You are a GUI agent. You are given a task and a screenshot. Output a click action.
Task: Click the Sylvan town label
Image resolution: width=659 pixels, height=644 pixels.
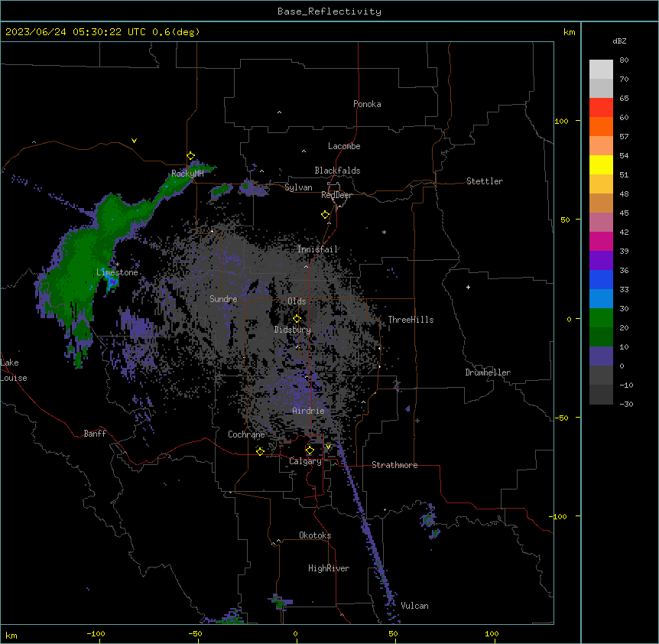click(x=298, y=187)
